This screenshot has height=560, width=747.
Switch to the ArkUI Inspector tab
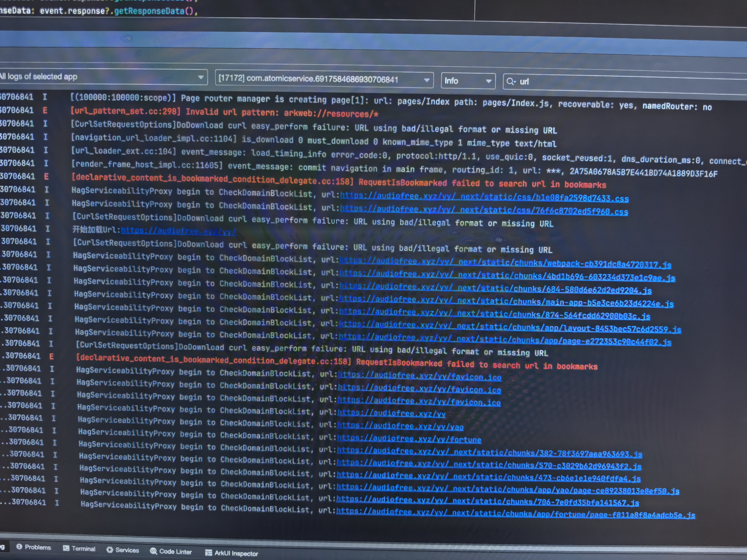(x=236, y=553)
